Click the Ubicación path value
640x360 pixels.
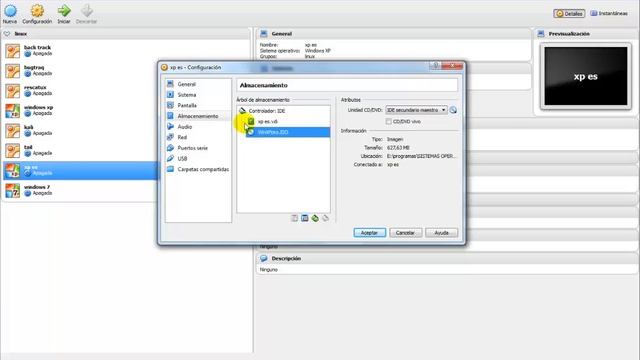pos(421,156)
